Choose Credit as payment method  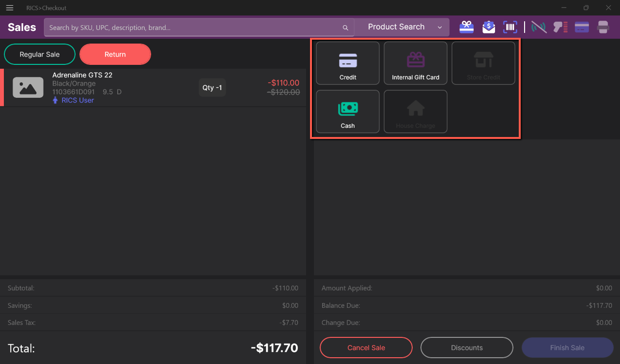pos(348,63)
